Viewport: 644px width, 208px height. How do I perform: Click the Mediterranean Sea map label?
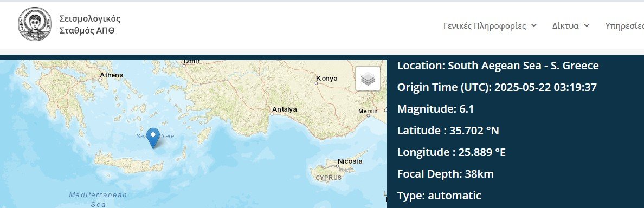(98, 199)
